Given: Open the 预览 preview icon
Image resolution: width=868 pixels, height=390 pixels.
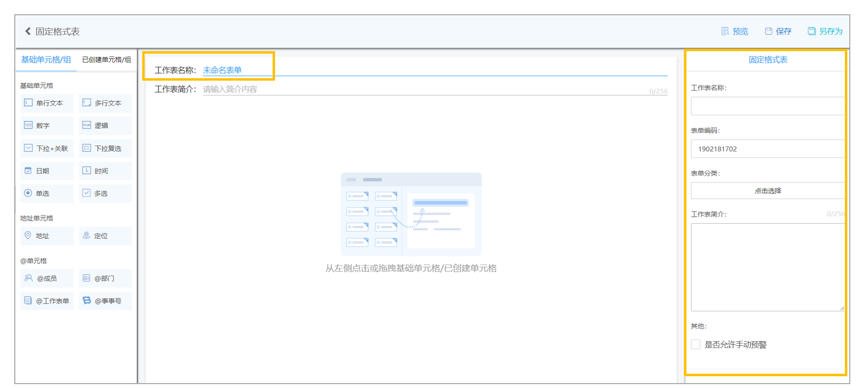Looking at the screenshot, I should [x=725, y=31].
